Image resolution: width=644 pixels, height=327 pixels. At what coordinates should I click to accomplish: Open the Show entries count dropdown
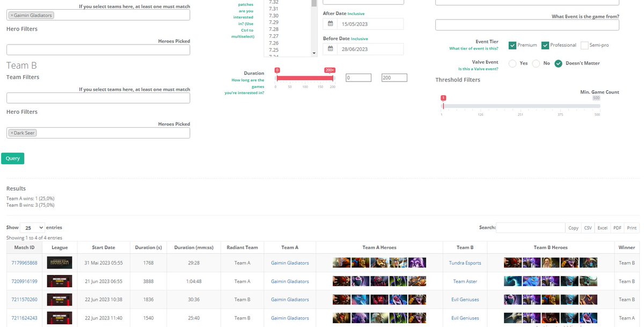coord(32,228)
